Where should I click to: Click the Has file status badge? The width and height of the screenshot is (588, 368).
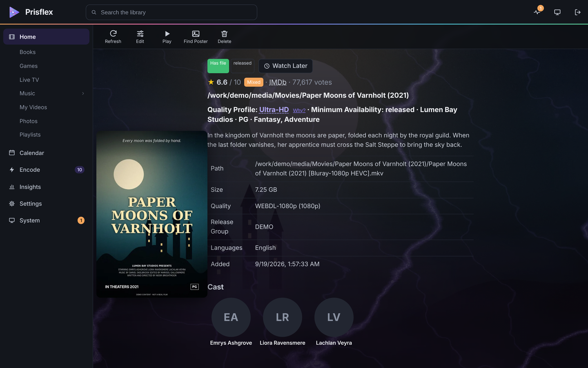click(218, 66)
